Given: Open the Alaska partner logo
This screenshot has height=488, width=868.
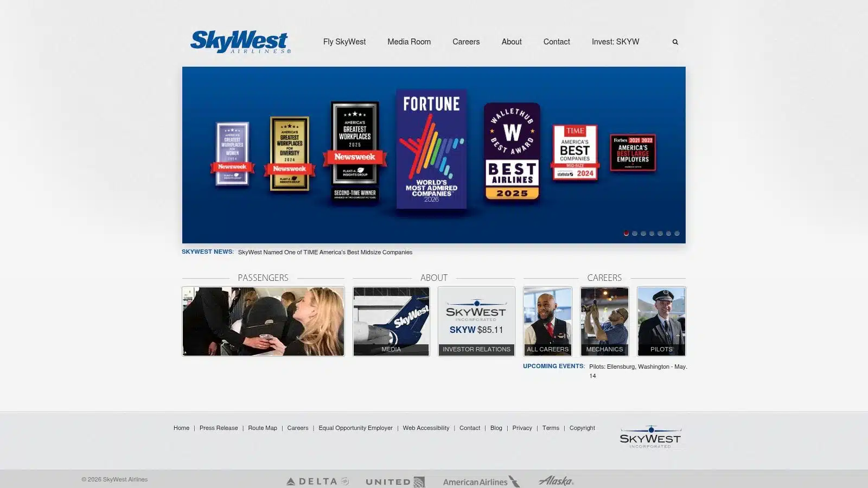Looking at the screenshot, I should 556,480.
